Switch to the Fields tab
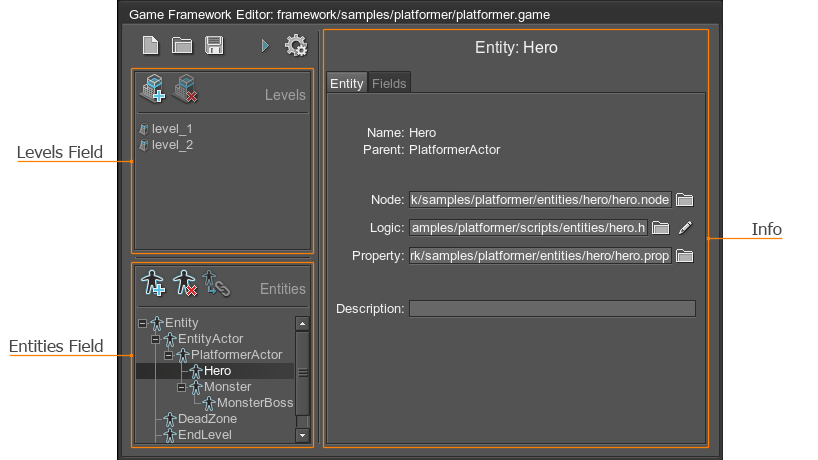818x460 pixels. tap(389, 84)
